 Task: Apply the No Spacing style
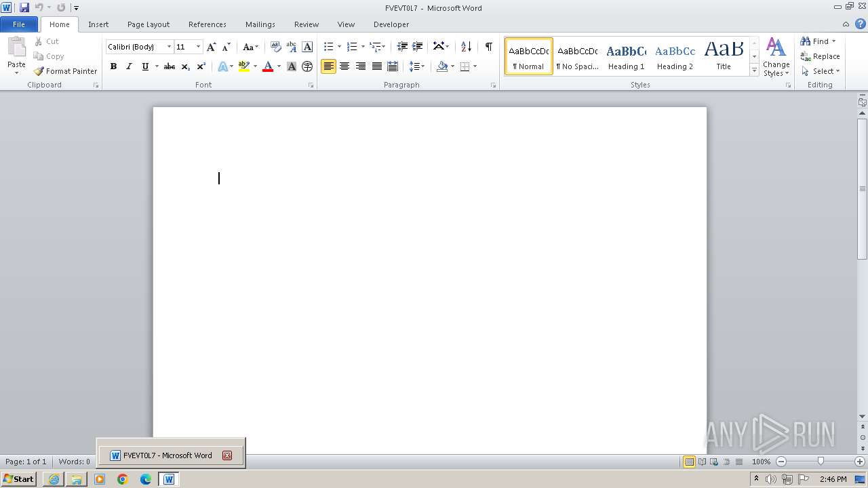pyautogui.click(x=578, y=56)
